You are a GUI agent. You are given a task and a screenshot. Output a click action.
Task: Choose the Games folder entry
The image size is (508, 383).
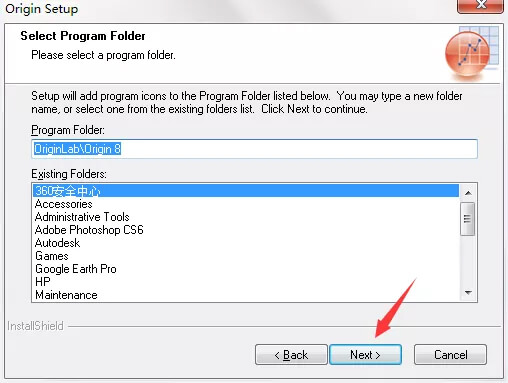[x=246, y=256]
